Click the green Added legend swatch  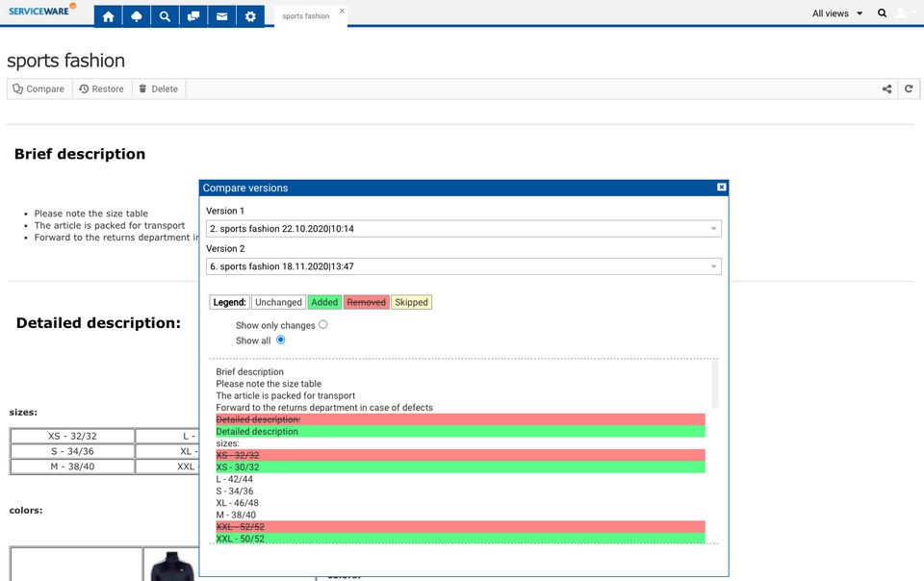(x=324, y=302)
